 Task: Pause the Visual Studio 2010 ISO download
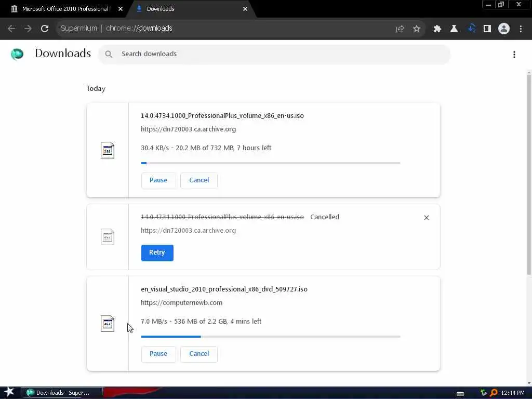tap(158, 354)
